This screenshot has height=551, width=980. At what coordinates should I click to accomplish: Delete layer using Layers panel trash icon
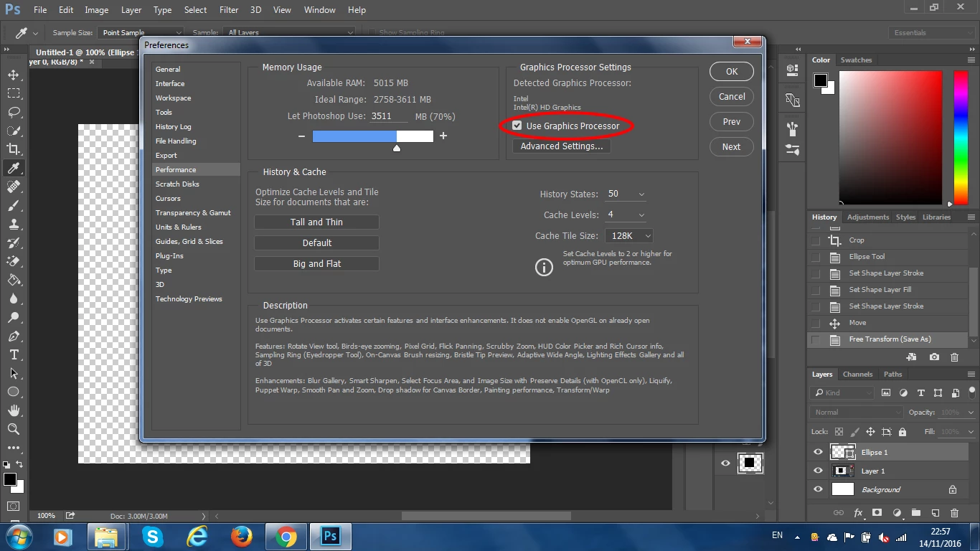click(954, 513)
